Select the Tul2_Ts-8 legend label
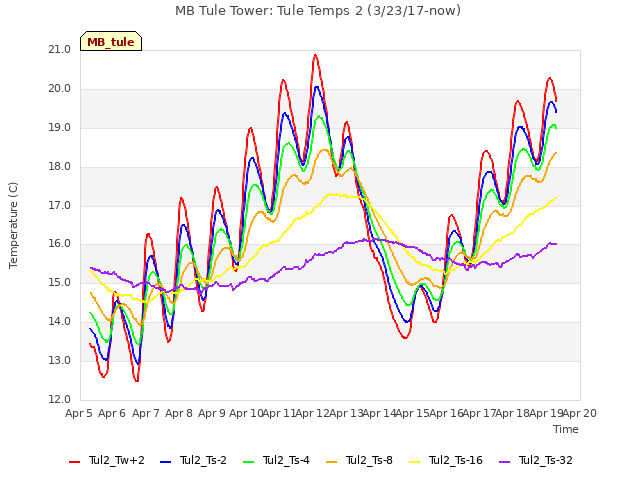640x480 pixels. [x=369, y=460]
